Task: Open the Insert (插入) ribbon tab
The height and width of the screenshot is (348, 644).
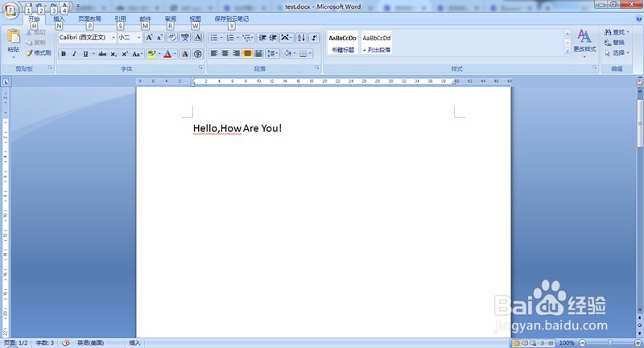Action: point(59,19)
